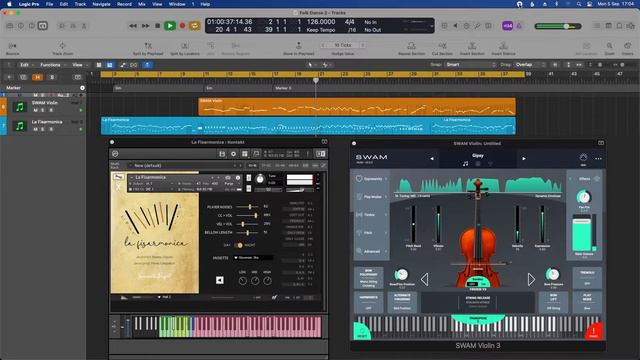Toggle Day/Night switch in La Fisarmonica
The width and height of the screenshot is (640, 360).
pyautogui.click(x=239, y=245)
